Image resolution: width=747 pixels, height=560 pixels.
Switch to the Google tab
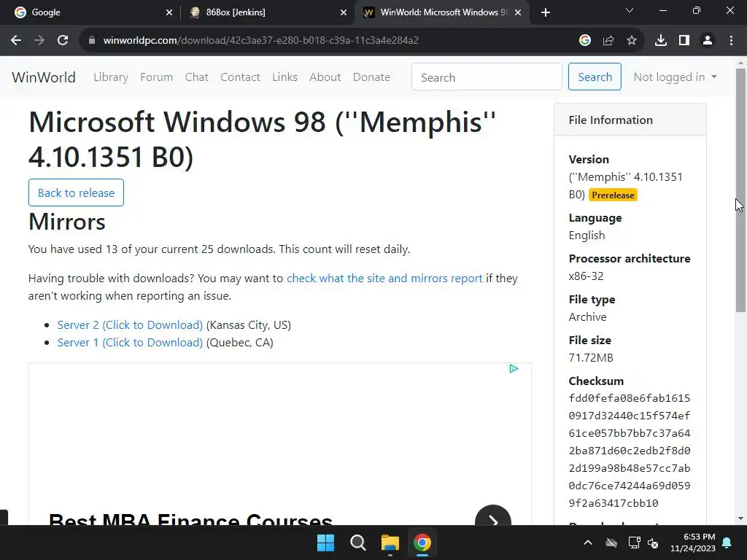point(90,12)
